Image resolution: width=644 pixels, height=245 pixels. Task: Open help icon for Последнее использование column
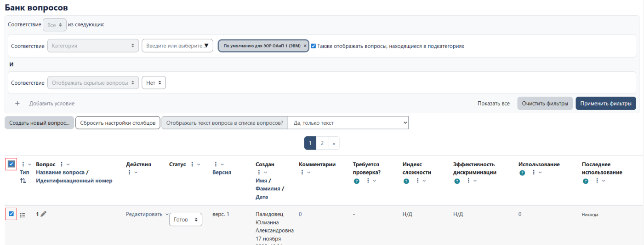coord(585,181)
